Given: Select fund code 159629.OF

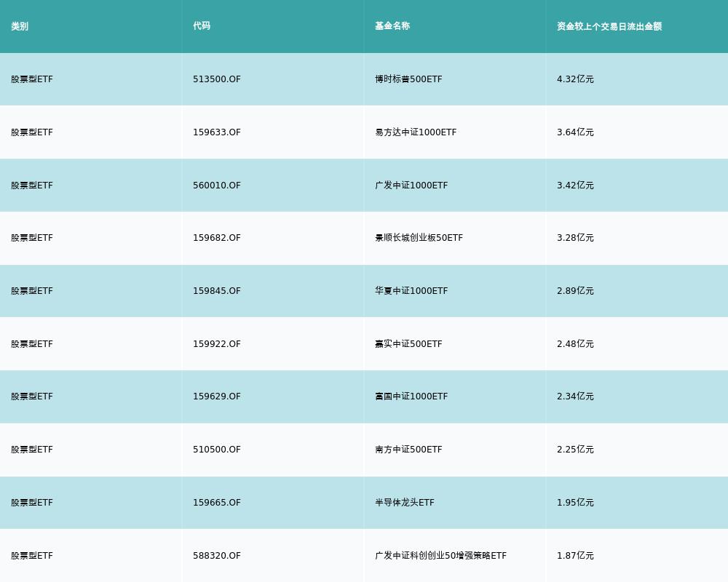Looking at the screenshot, I should click(217, 396).
